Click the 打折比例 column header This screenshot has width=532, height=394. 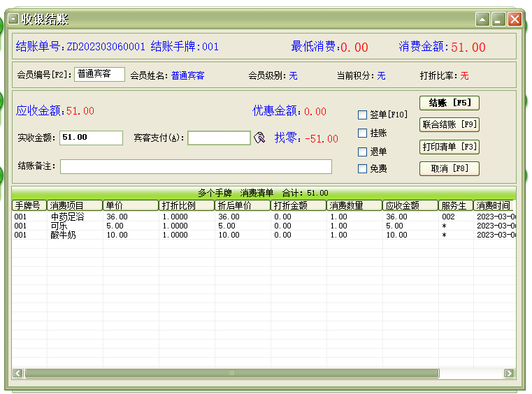(x=187, y=205)
